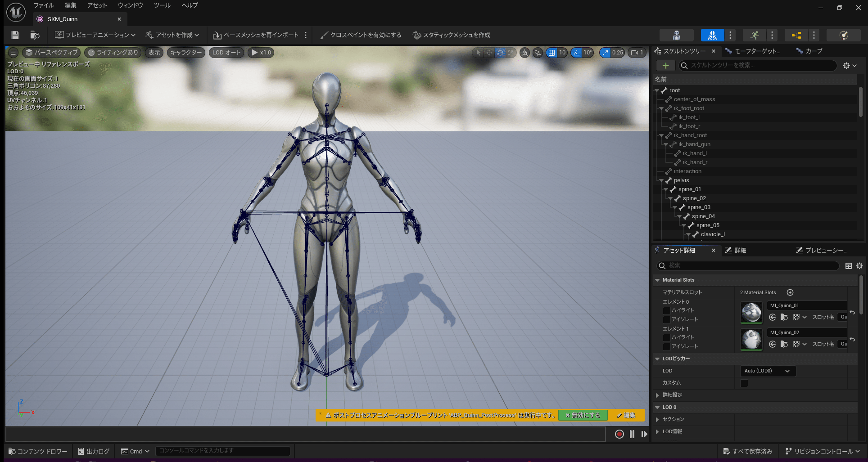Open the ウィンドウ menu

point(131,5)
